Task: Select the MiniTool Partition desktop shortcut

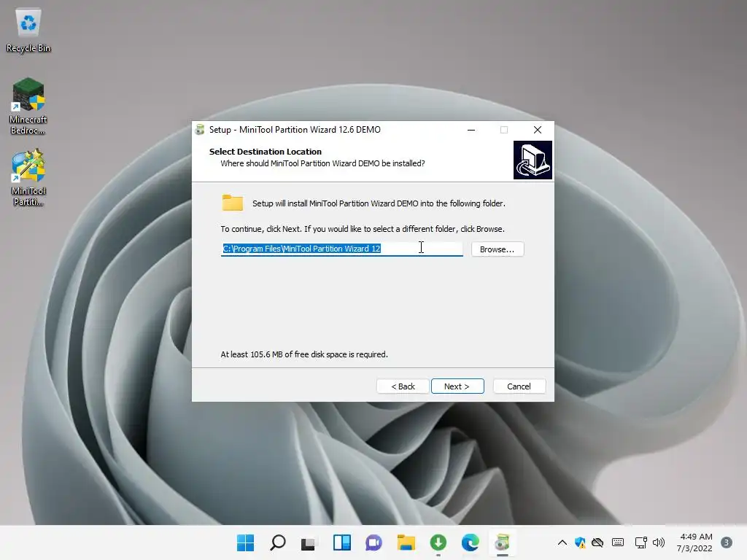Action: (x=28, y=178)
